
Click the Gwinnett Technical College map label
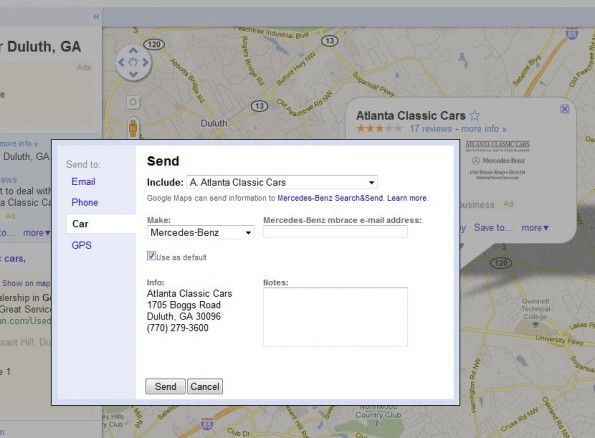[535, 309]
